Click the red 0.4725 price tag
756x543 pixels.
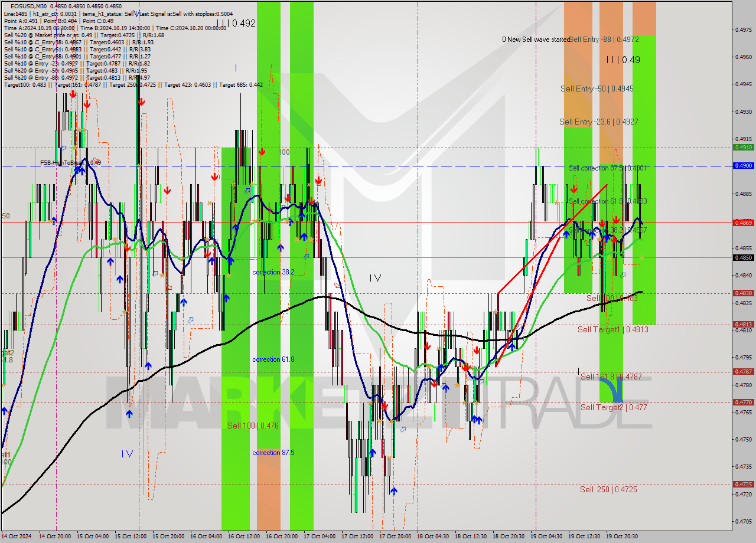point(743,484)
